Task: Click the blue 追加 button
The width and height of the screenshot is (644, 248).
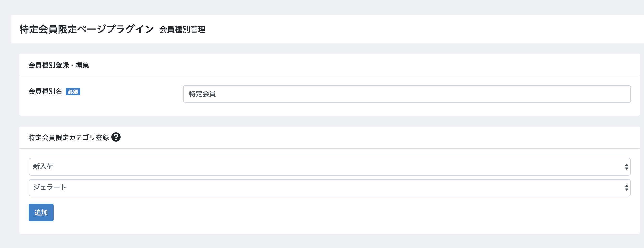Action: coord(41,213)
